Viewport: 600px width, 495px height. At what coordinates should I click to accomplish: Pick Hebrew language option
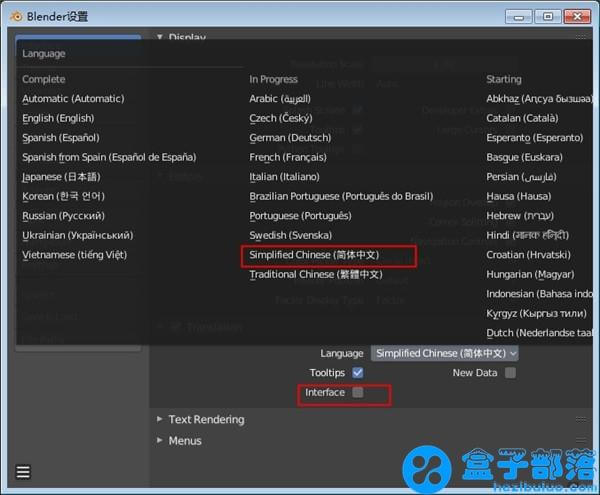pos(520,216)
